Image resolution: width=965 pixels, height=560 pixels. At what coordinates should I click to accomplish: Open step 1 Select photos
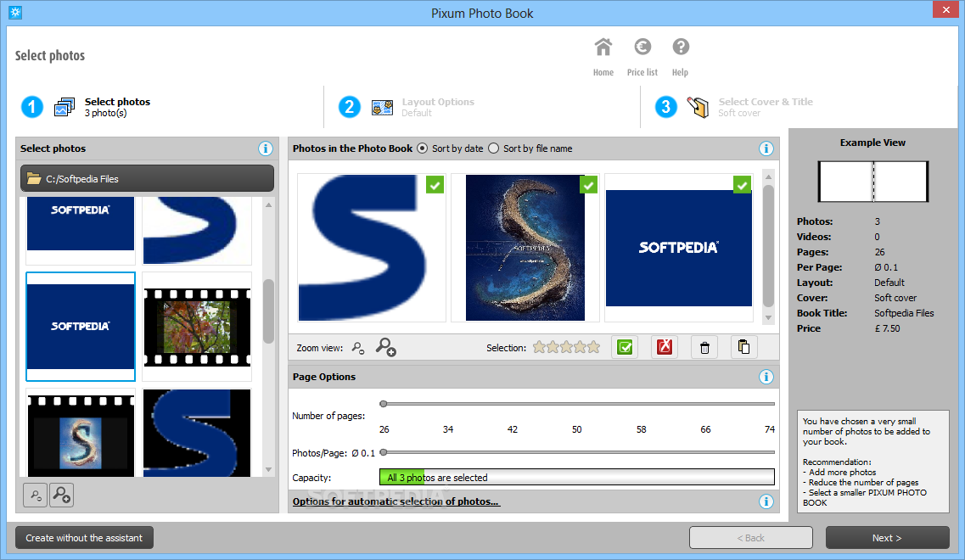pyautogui.click(x=117, y=107)
